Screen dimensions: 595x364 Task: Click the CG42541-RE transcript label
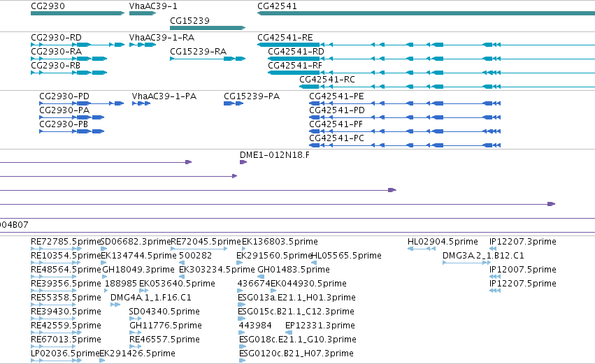point(285,38)
